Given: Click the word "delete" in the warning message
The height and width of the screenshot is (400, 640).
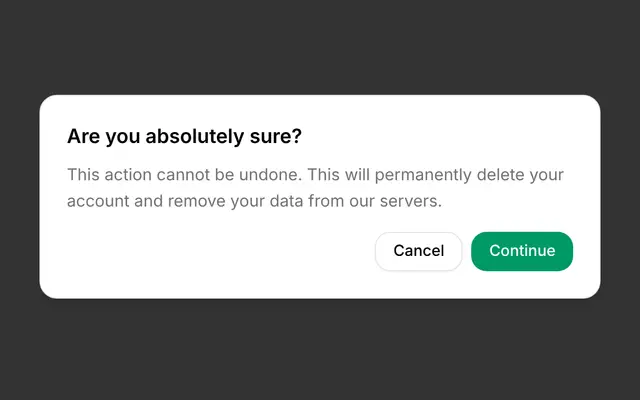Looking at the screenshot, I should (x=500, y=175).
